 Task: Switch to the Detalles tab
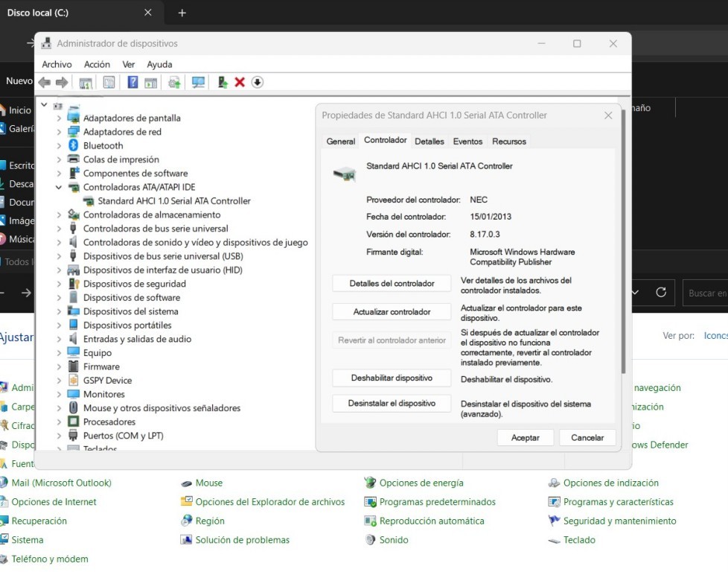click(430, 142)
